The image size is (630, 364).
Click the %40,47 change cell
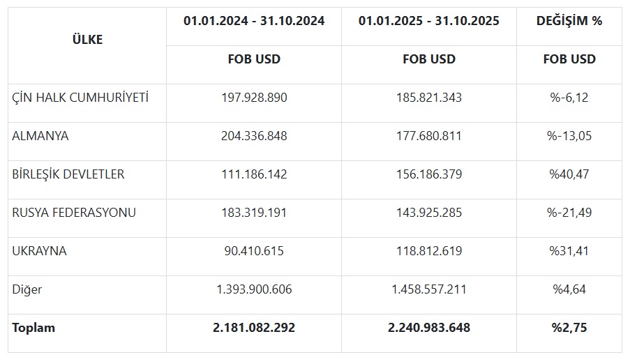[569, 174]
